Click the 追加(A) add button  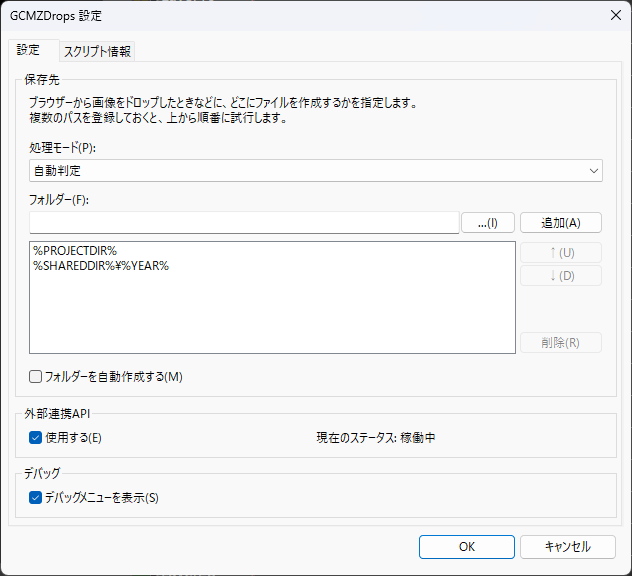pos(561,223)
